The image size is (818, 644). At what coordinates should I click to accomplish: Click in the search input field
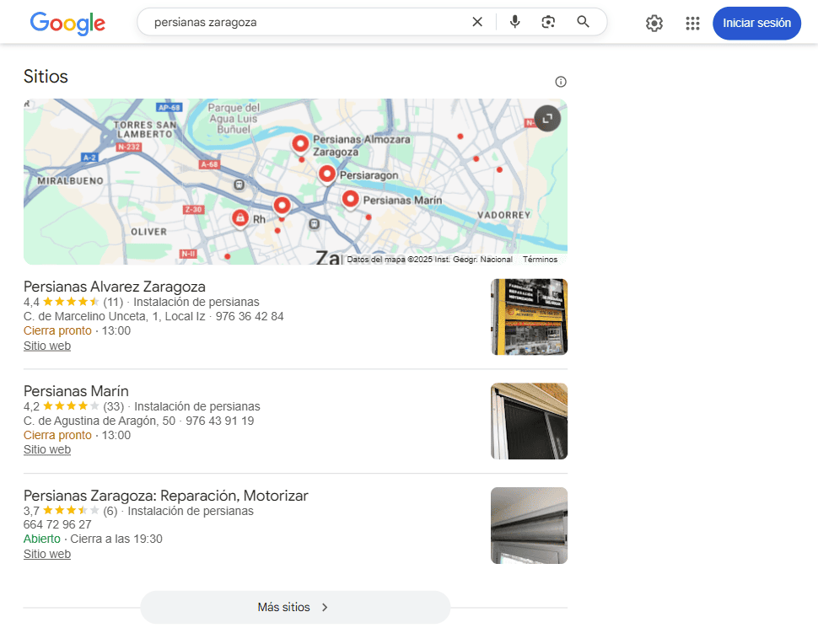pyautogui.click(x=304, y=22)
